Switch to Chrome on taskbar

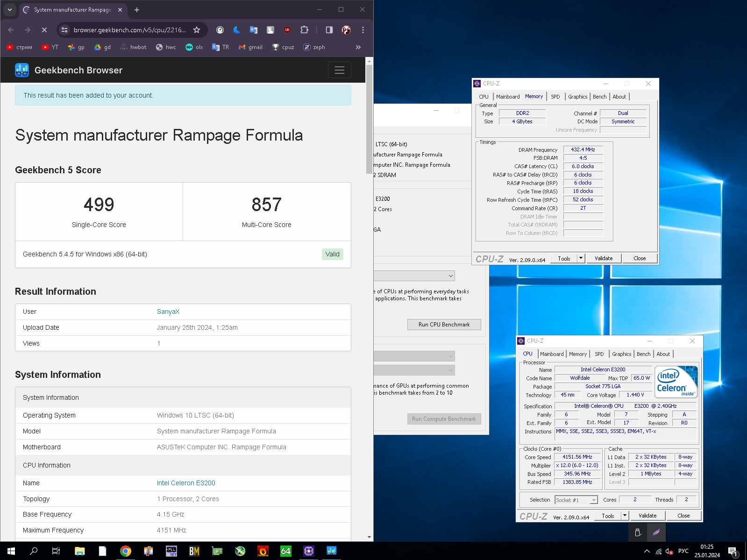126,551
